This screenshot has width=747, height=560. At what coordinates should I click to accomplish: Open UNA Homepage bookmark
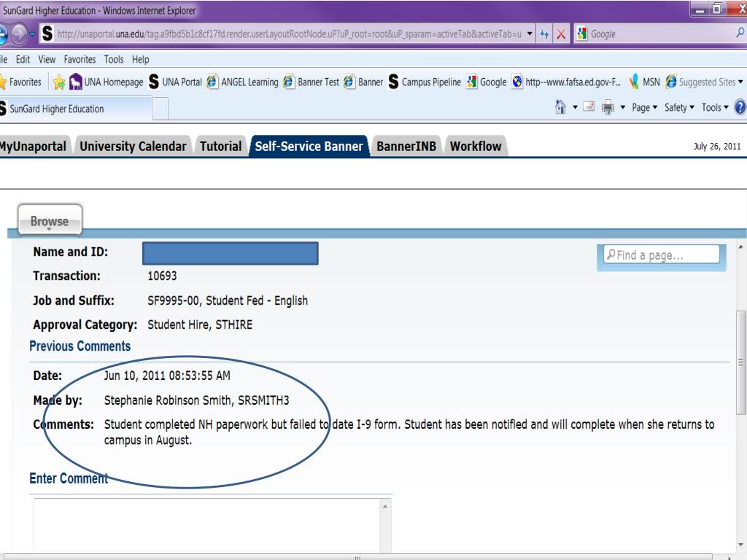[x=107, y=82]
